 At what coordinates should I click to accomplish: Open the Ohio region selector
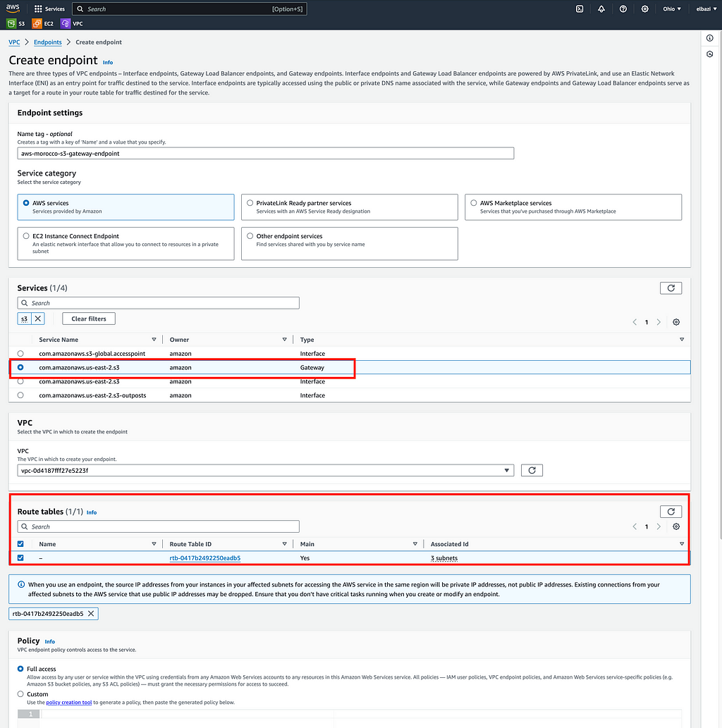click(x=672, y=9)
